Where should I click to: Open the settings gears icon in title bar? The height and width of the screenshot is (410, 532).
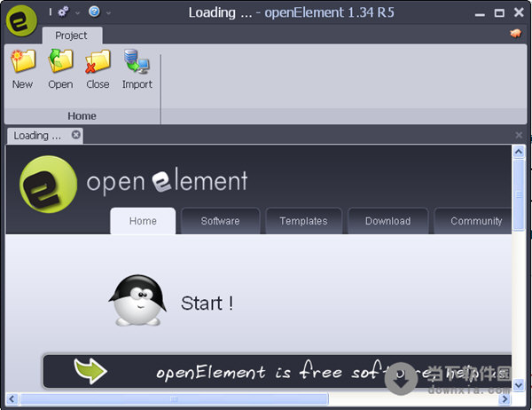pyautogui.click(x=63, y=12)
